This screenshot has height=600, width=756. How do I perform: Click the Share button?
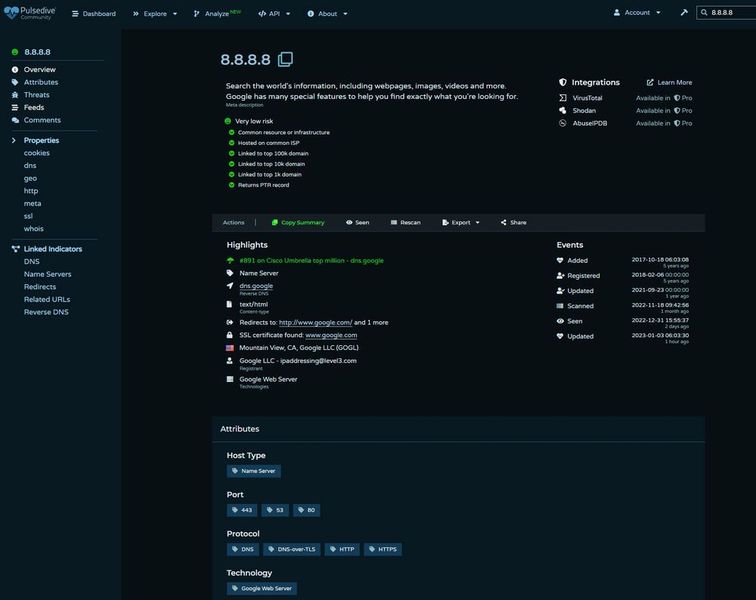click(513, 222)
